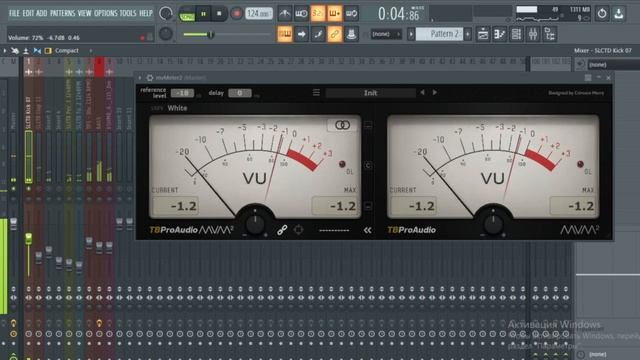
Task: Click left meter CURRENT value -1.2
Action: [176, 206]
